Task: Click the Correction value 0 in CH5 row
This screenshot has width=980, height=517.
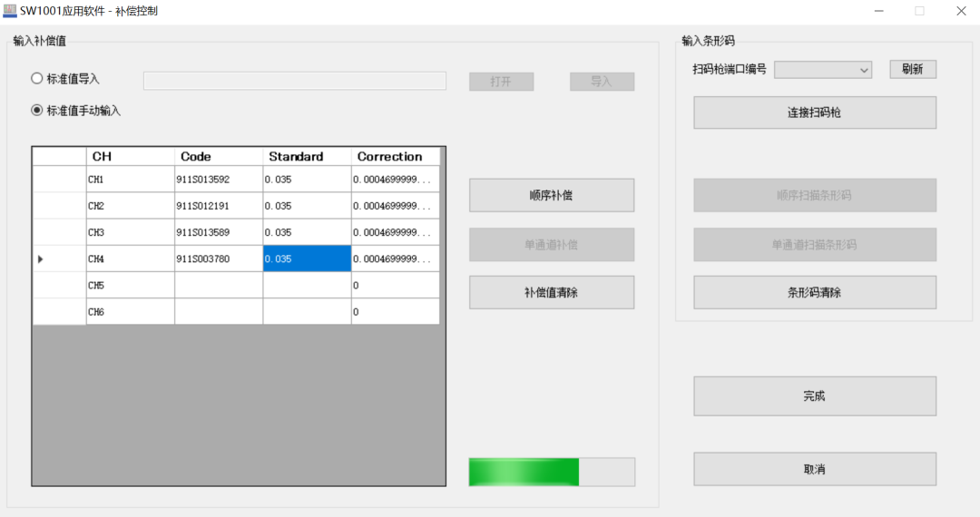Action: 396,286
